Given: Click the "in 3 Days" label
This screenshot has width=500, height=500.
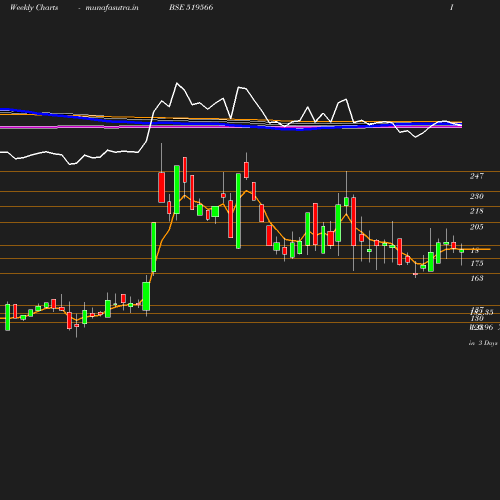Looking at the screenshot, I should coord(483,343).
